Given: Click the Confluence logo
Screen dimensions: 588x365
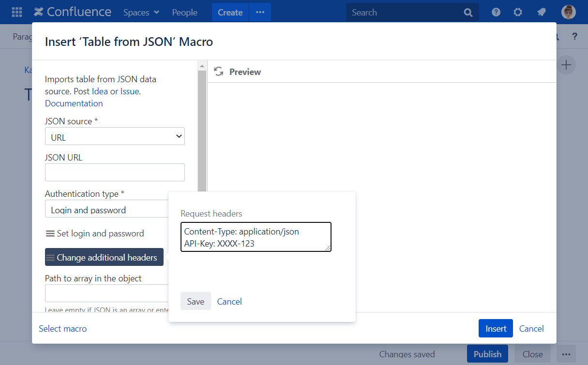Looking at the screenshot, I should [x=73, y=12].
